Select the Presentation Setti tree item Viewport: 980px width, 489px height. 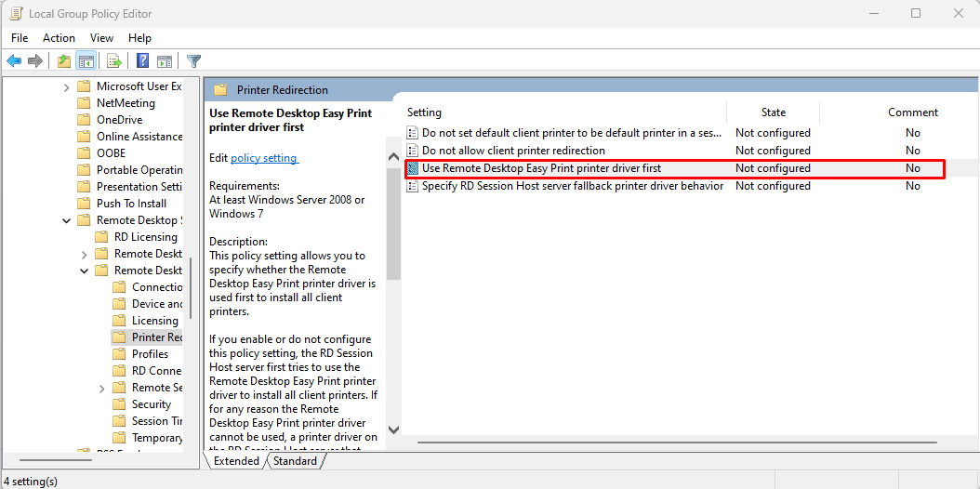point(139,187)
